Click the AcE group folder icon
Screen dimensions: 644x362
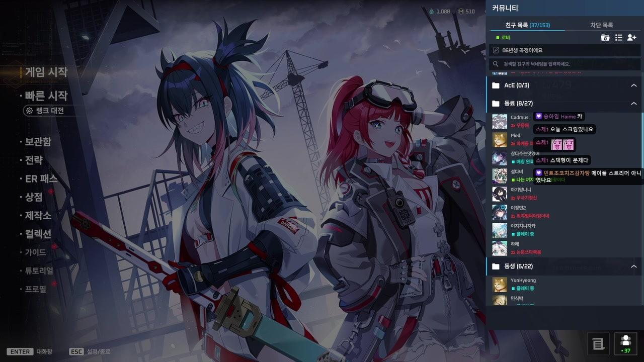click(496, 85)
